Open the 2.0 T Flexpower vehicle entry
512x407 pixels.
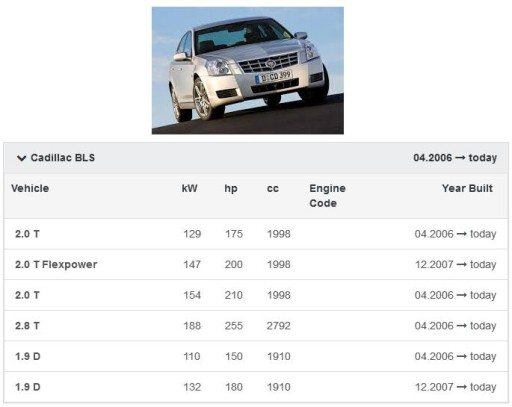pos(56,265)
